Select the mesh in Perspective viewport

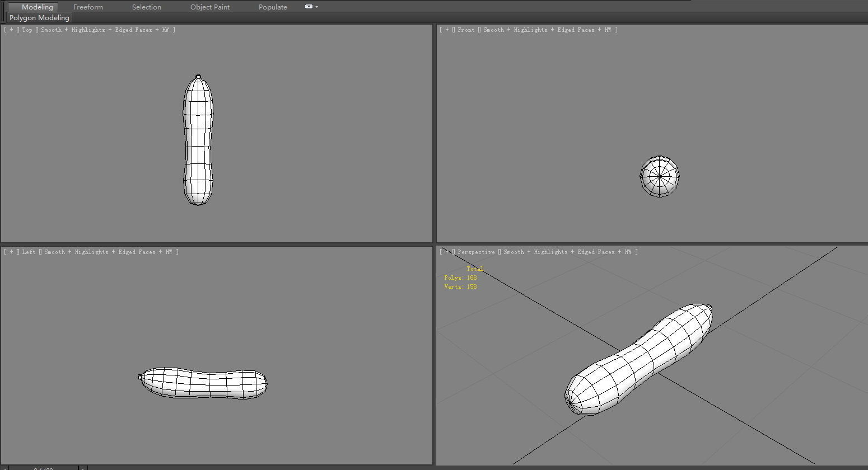point(638,359)
